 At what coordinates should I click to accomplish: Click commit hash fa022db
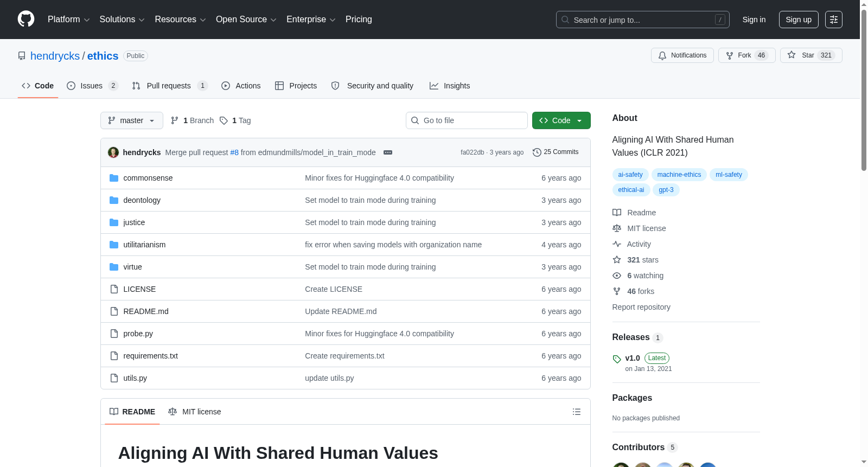(472, 152)
